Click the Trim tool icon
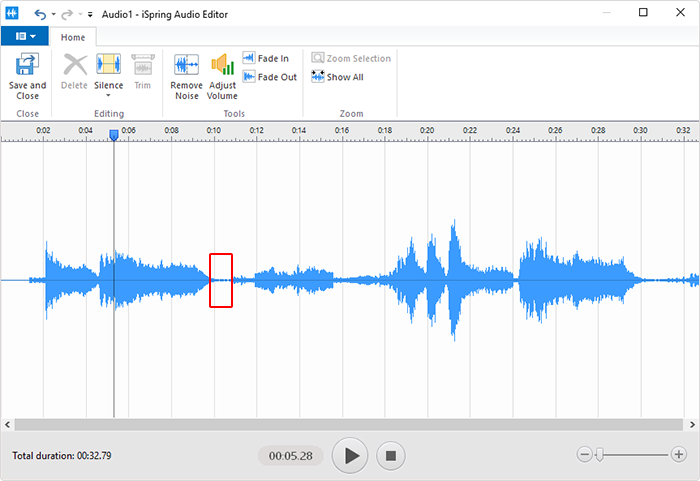 click(143, 65)
